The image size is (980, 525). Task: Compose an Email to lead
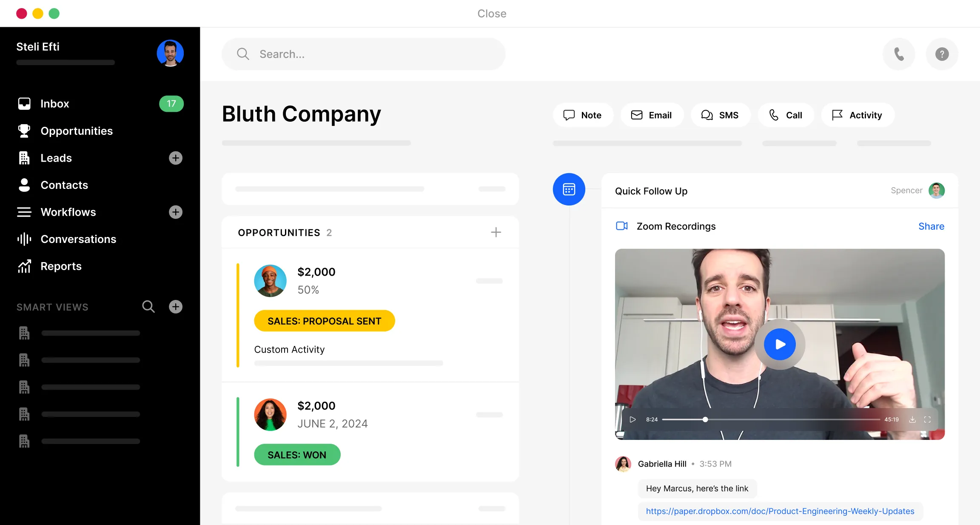pyautogui.click(x=652, y=115)
